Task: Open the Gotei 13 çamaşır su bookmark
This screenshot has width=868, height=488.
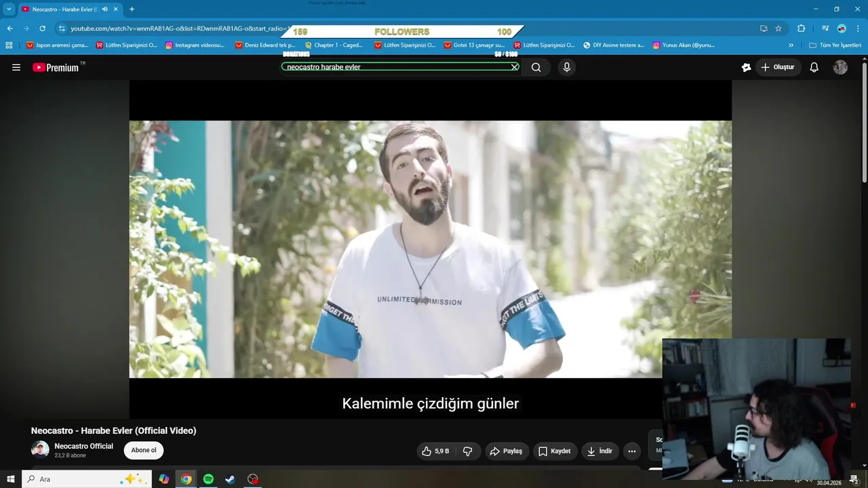Action: click(x=475, y=45)
